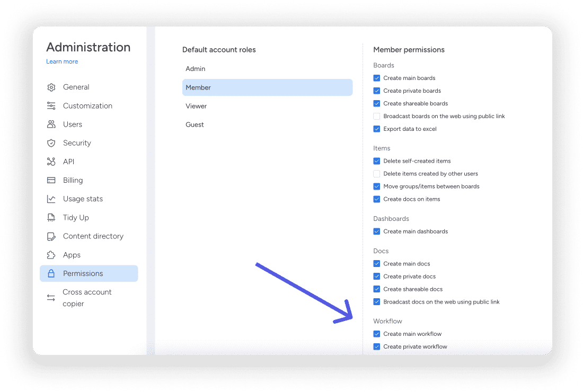This screenshot has height=392, width=583.
Task: Toggle Create shareable docs checkbox
Action: coord(377,289)
